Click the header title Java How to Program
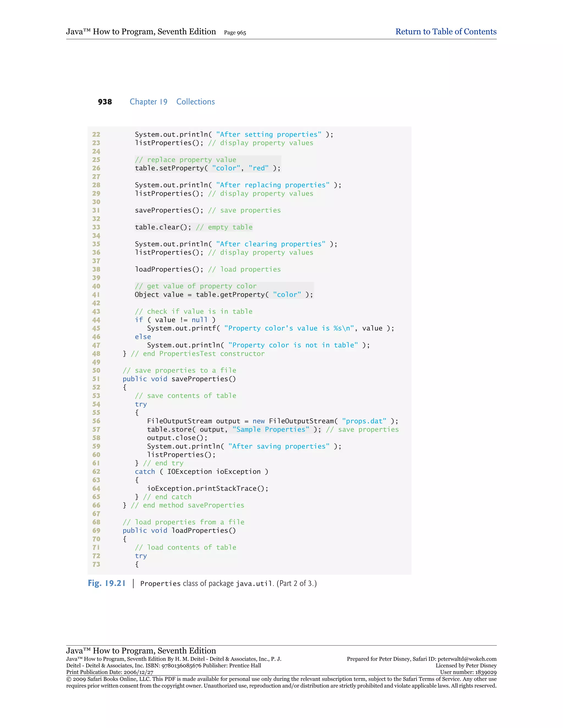Image resolution: width=563 pixels, height=728 pixels. [141, 32]
